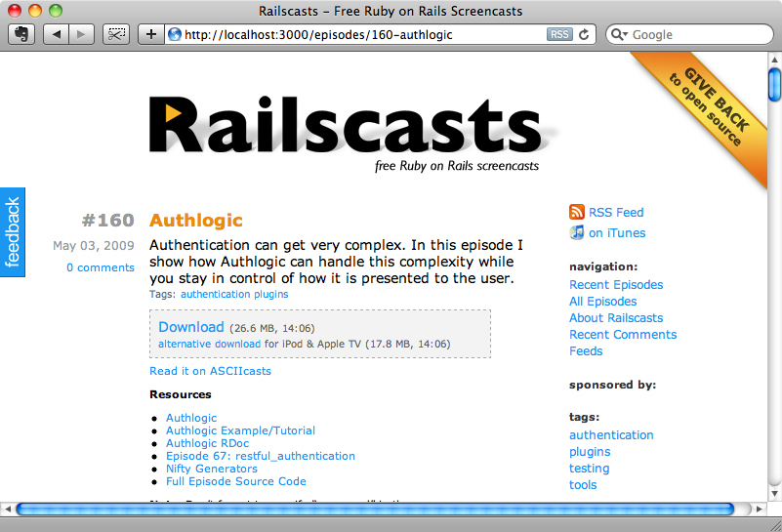Image resolution: width=782 pixels, height=532 pixels.
Task: Open the Authlogic resource link
Action: pos(191,418)
